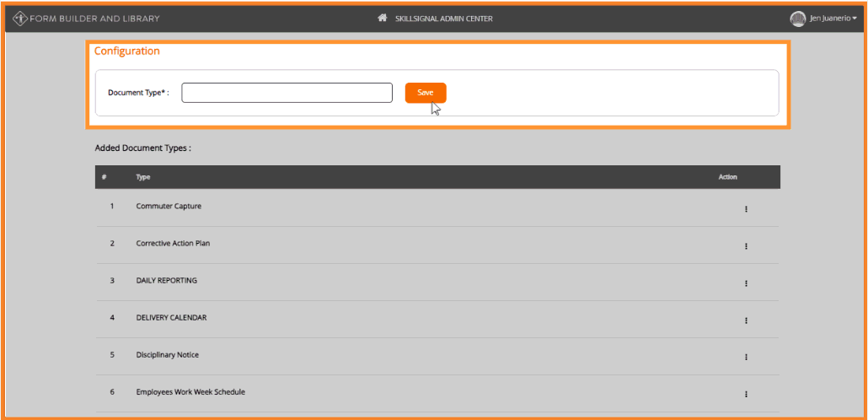This screenshot has width=868, height=420.
Task: Open action menu for DELIVERY CALENDAR
Action: (746, 320)
